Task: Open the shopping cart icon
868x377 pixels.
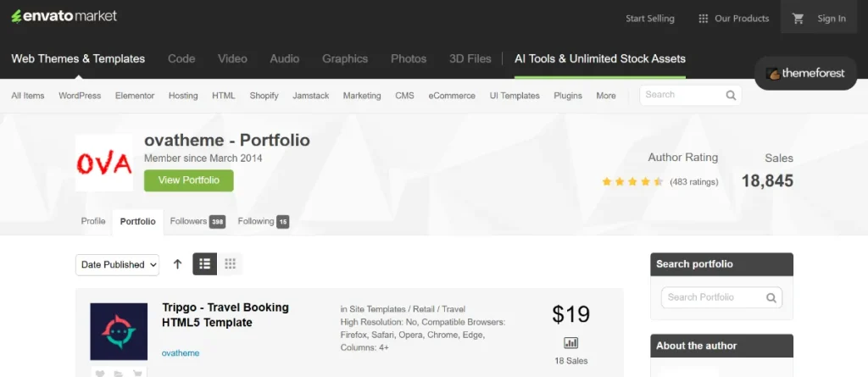Action: tap(798, 19)
